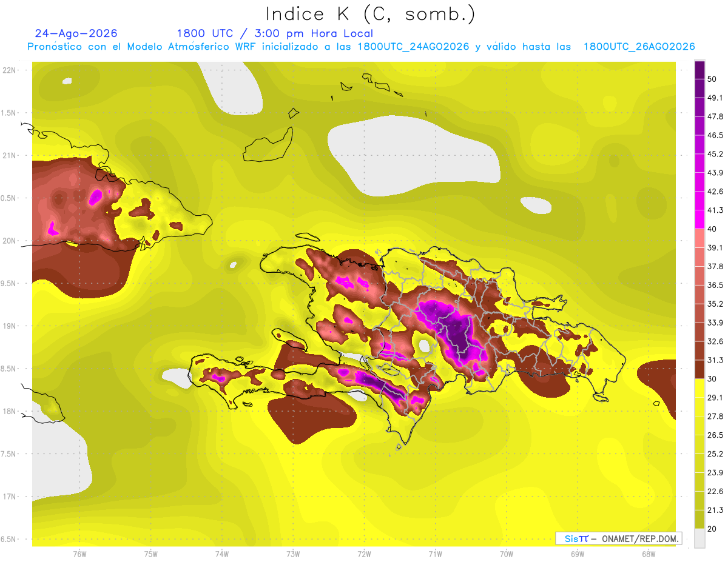Pick the dark purple legend swatch above 50
728x562 pixels.
click(699, 70)
